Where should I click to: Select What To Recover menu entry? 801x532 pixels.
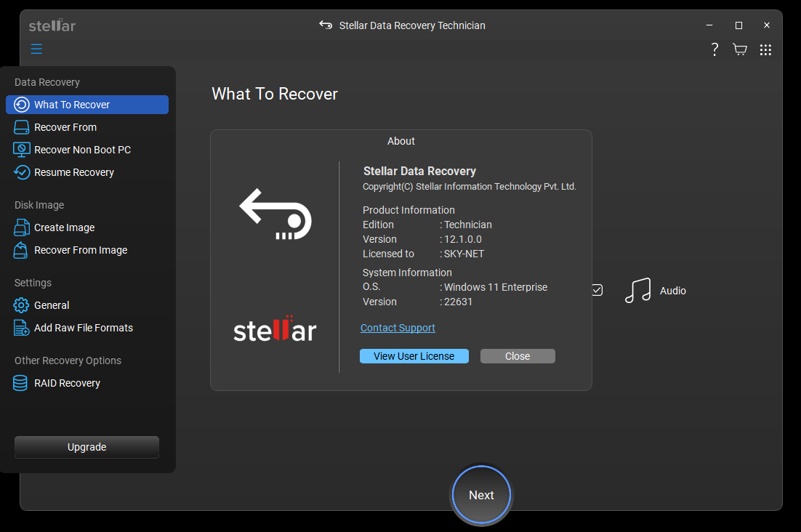87,105
